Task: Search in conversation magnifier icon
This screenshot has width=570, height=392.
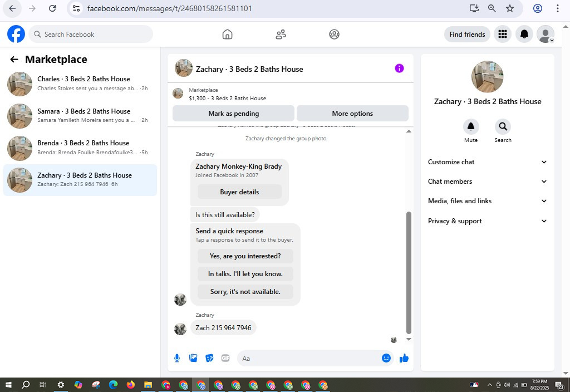Action: click(503, 126)
